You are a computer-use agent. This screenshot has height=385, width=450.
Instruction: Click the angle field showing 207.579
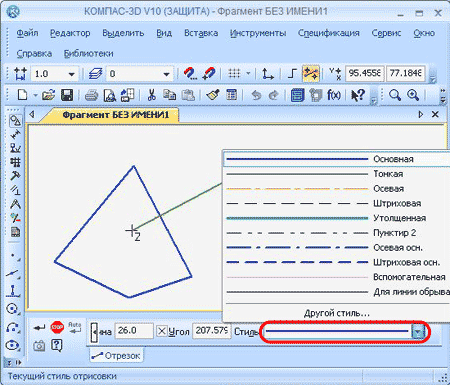[212, 331]
